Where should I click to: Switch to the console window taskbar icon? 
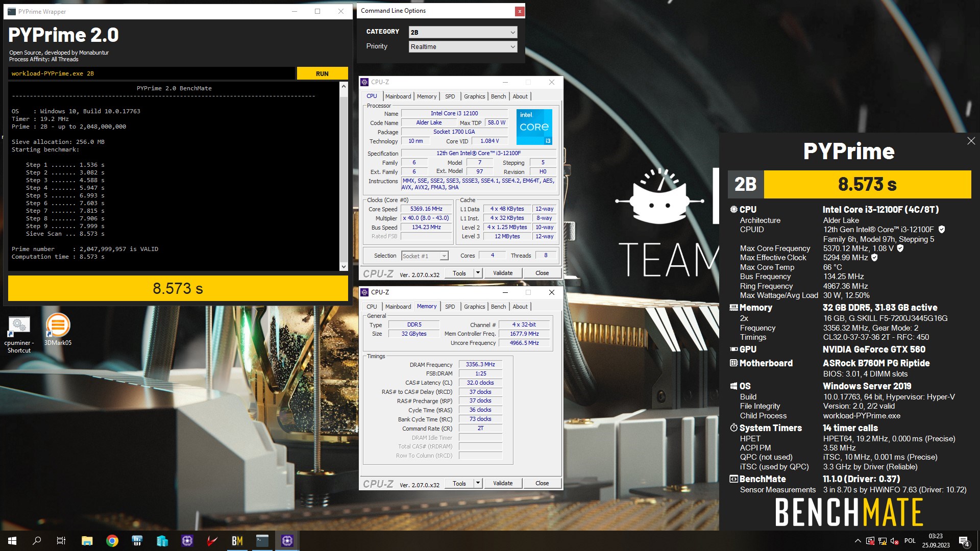(x=262, y=541)
